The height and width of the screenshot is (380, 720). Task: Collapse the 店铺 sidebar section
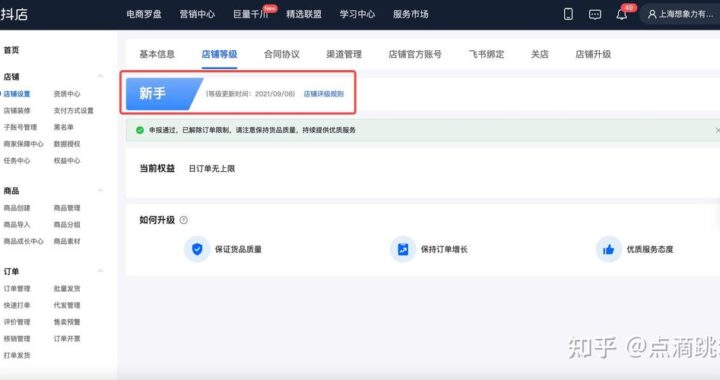(100, 76)
